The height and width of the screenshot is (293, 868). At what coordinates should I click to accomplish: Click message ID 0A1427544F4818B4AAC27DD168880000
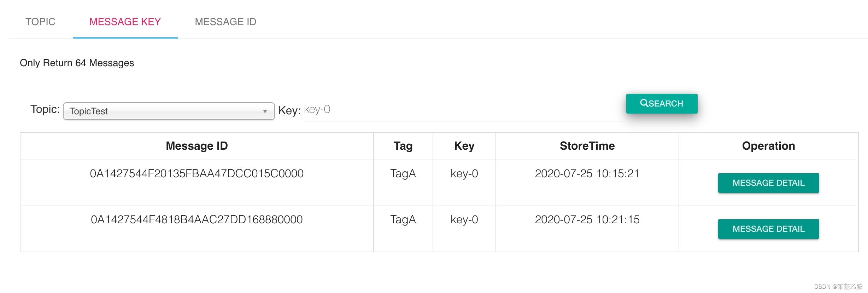tap(197, 220)
